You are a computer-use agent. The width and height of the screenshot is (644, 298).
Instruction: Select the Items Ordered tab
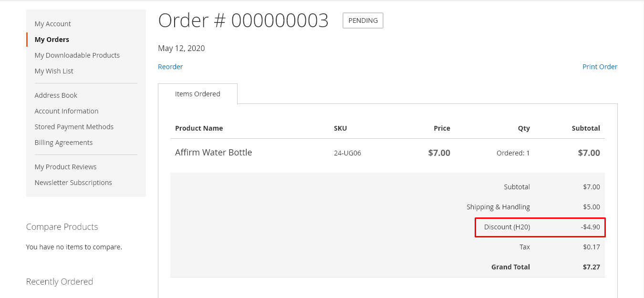point(197,94)
